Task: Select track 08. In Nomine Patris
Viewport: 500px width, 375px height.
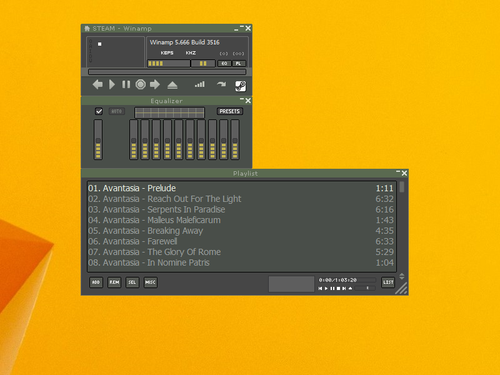Action: pos(241,263)
